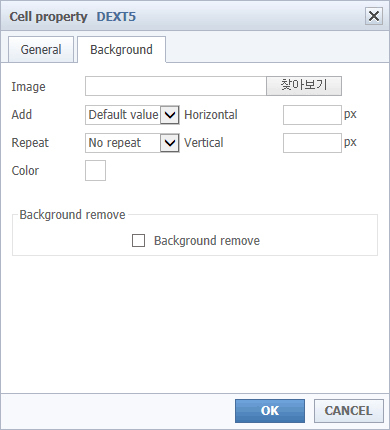Click the Repeat label text

(x=30, y=143)
